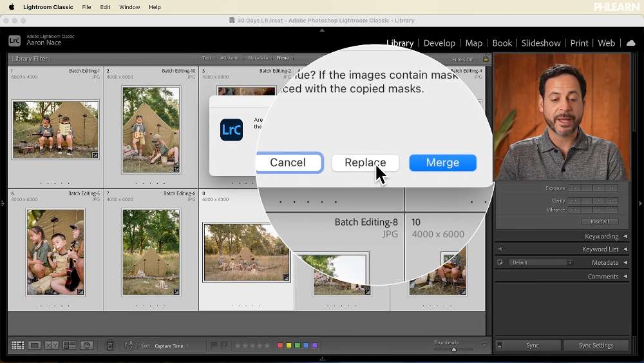Apply five-star rating in toolbar

pyautogui.click(x=267, y=346)
